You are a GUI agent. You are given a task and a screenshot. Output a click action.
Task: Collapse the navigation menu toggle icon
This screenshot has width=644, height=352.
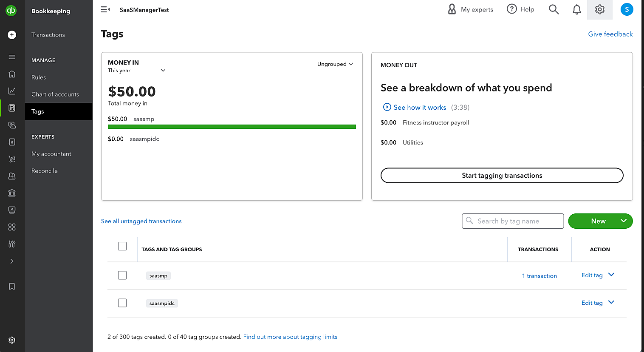click(105, 9)
